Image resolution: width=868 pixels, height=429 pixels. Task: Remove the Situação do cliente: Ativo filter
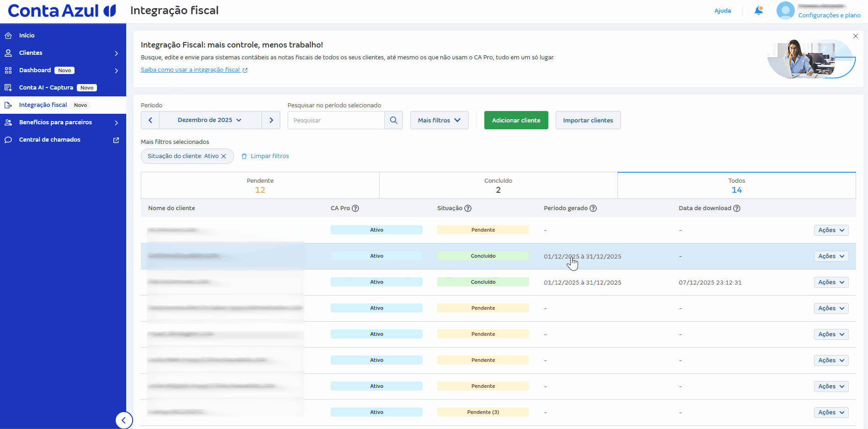224,156
